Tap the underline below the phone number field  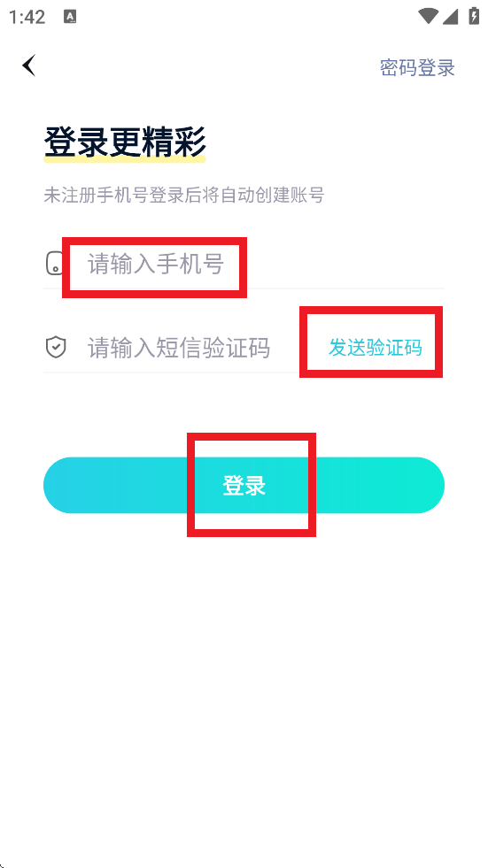(x=244, y=288)
